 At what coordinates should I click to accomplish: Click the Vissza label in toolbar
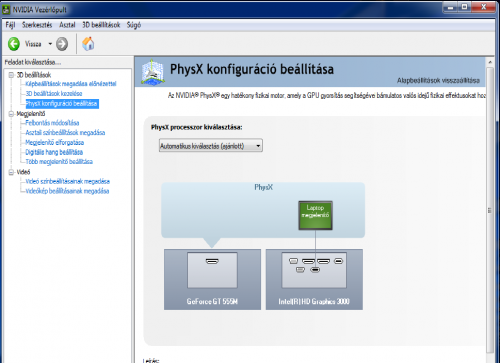point(33,44)
